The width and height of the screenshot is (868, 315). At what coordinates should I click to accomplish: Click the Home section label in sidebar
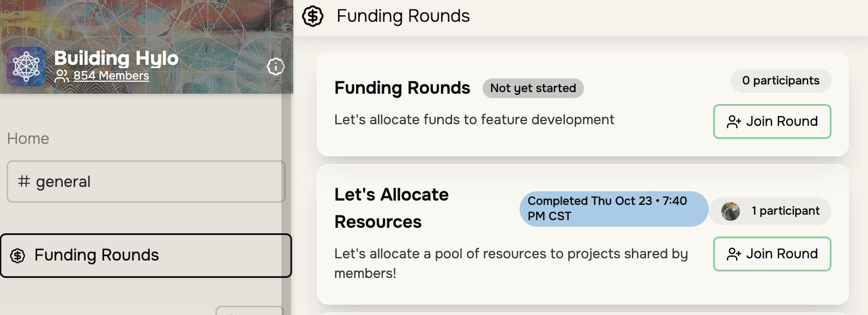pyautogui.click(x=28, y=138)
